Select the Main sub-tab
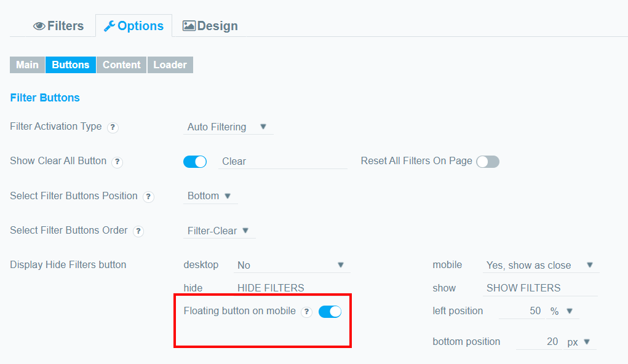 pos(27,65)
